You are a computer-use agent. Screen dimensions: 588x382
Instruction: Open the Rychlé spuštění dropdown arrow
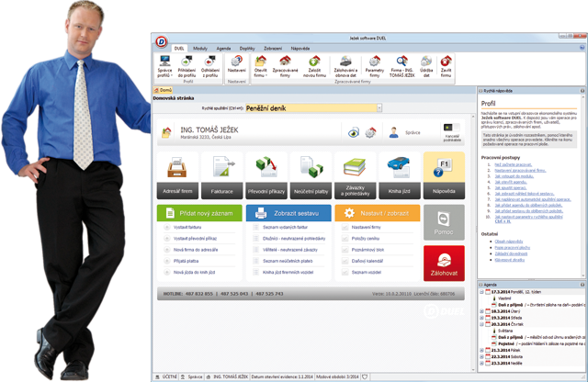tap(379, 107)
